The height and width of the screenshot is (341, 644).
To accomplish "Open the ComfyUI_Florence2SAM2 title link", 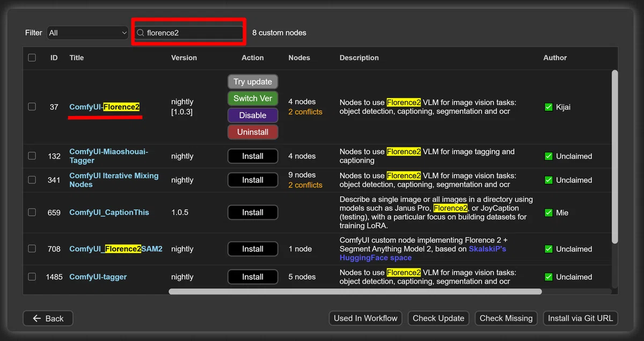I will point(116,249).
